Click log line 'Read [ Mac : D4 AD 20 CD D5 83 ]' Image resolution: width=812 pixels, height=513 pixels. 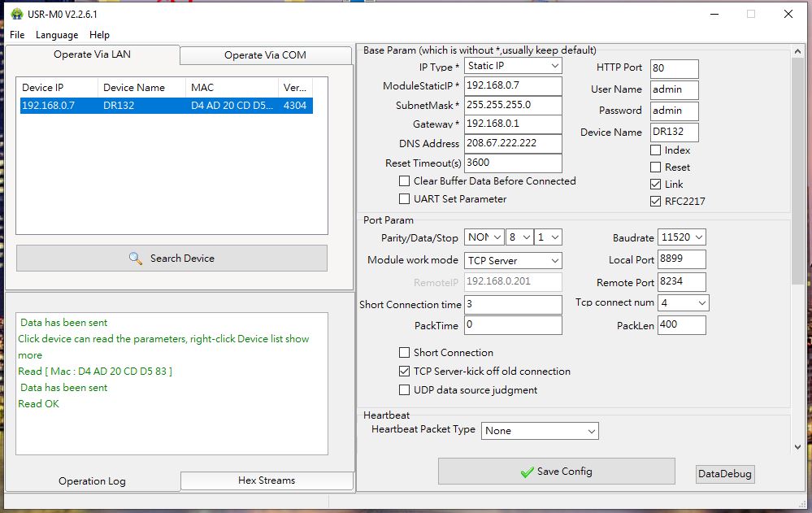(x=95, y=372)
